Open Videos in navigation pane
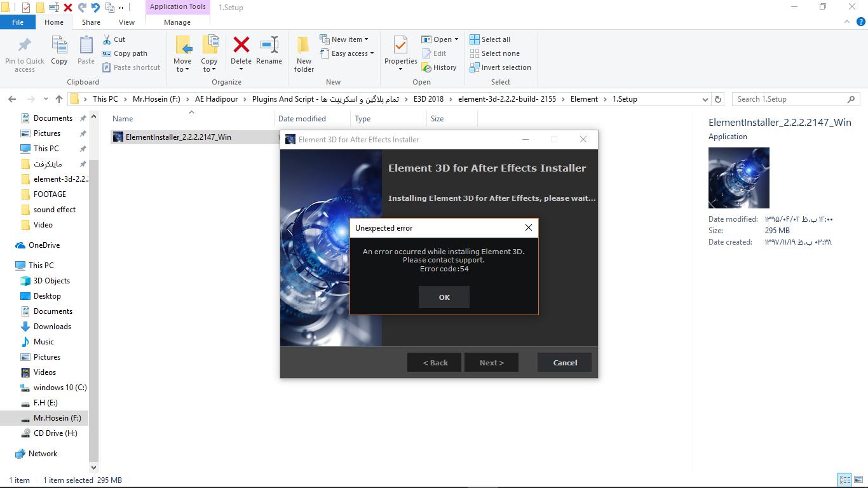This screenshot has width=868, height=488. click(44, 372)
